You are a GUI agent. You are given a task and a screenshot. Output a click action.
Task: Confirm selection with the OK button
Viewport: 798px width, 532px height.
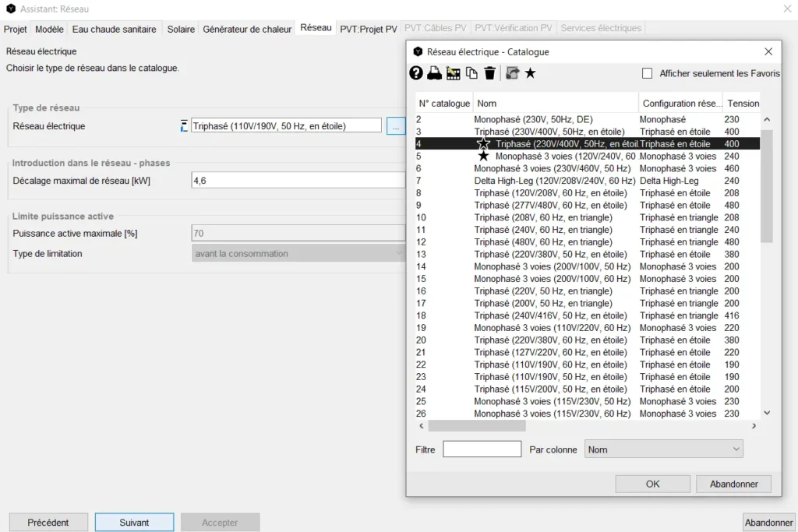[x=652, y=484]
